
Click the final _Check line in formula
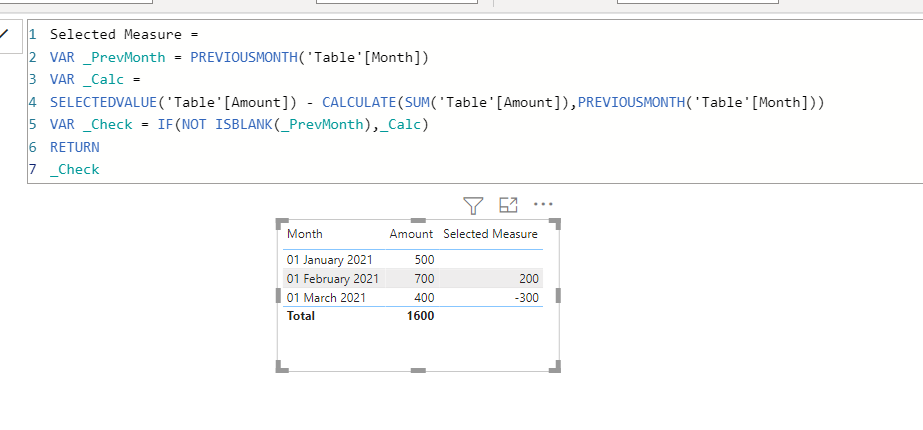pyautogui.click(x=75, y=170)
